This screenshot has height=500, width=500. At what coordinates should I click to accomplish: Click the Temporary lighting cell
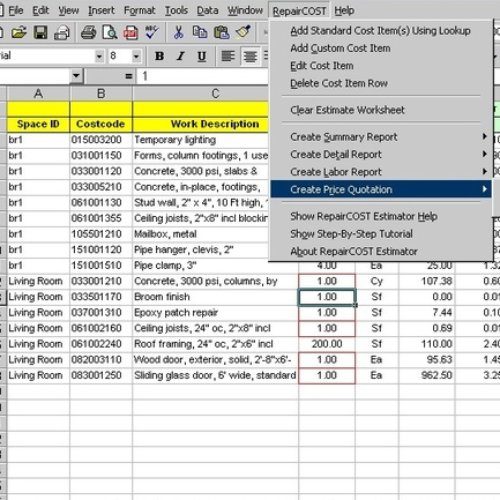[201, 140]
